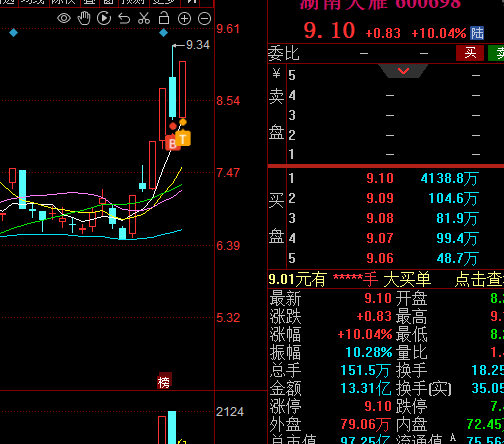Toggle the eye visibility icon above chart
Image resolution: width=504 pixels, height=444 pixels.
tap(64, 18)
